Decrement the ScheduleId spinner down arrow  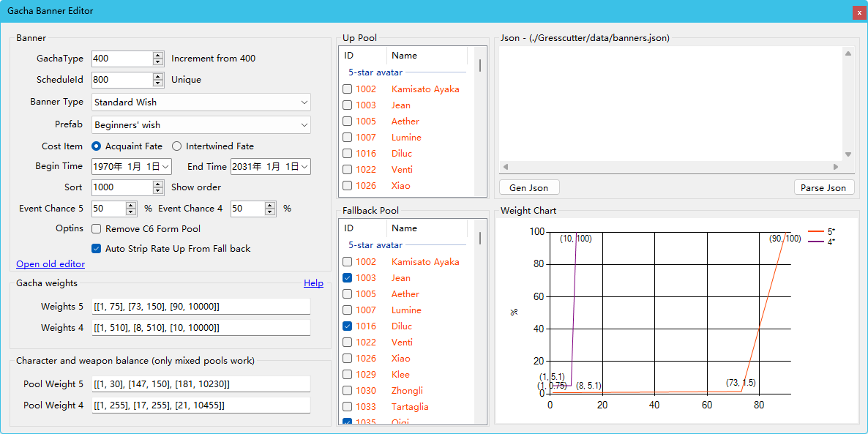pos(158,83)
